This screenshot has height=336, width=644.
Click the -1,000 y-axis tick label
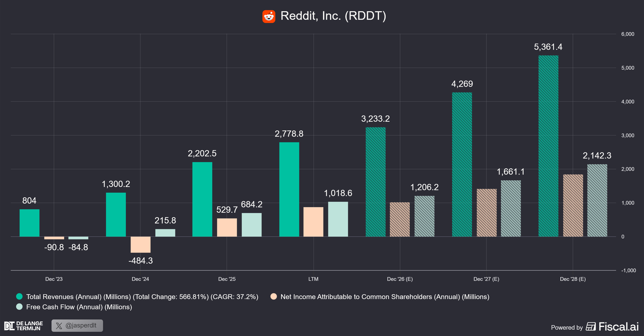click(628, 270)
